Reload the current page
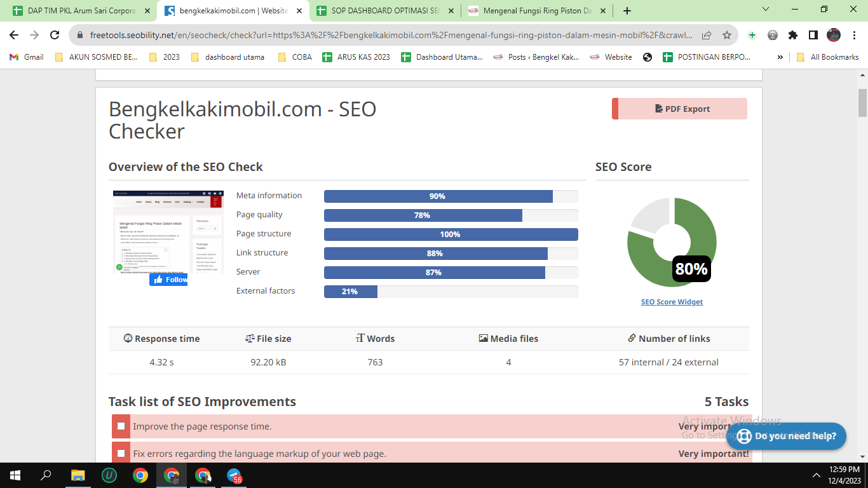 click(55, 35)
